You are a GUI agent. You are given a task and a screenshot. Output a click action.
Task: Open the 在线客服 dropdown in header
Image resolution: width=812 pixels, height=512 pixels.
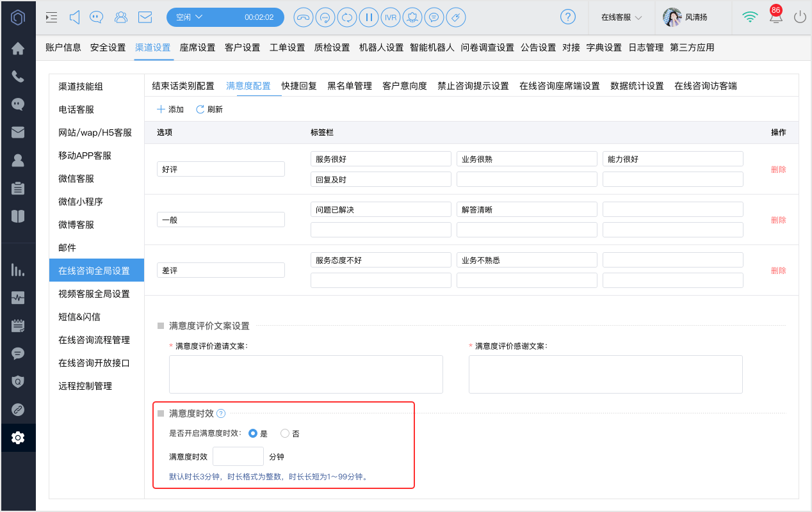click(622, 17)
